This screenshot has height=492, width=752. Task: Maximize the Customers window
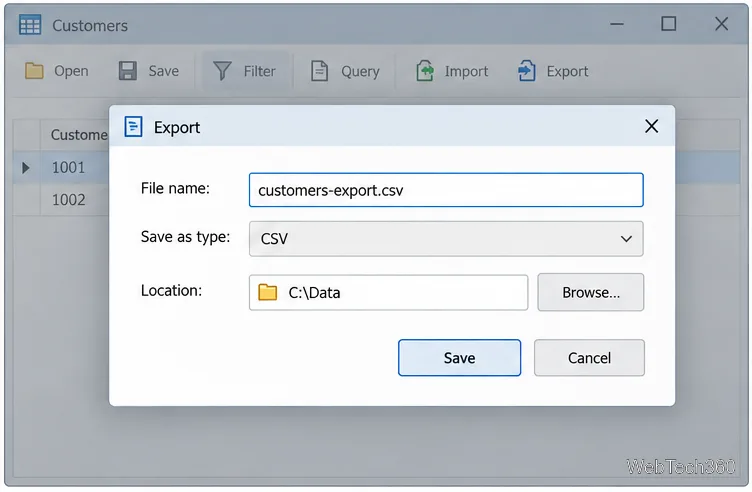point(669,23)
